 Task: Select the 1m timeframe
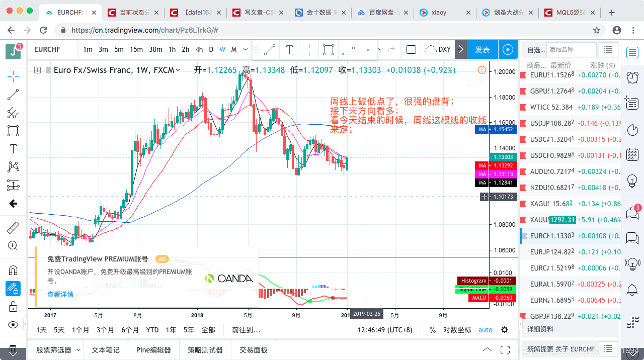pyautogui.click(x=88, y=49)
